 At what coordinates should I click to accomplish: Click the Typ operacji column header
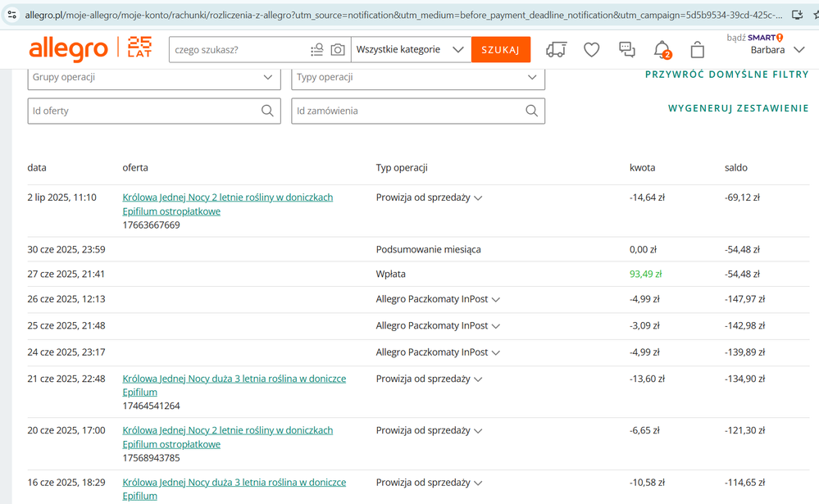coord(402,168)
